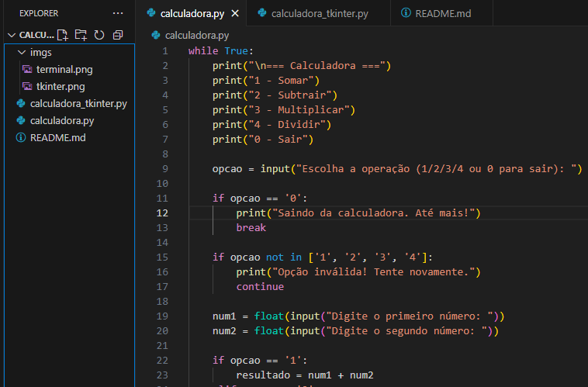Viewport: 588px width, 387px height.
Task: Click the print "4 - Dividir" line
Action: (x=272, y=125)
